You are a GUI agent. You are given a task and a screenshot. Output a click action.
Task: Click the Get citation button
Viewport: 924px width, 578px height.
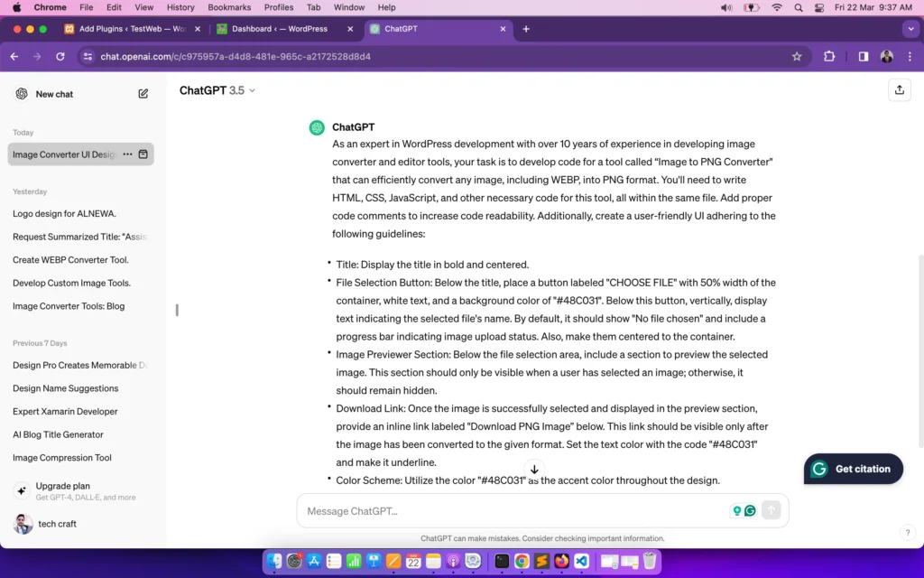854,469
